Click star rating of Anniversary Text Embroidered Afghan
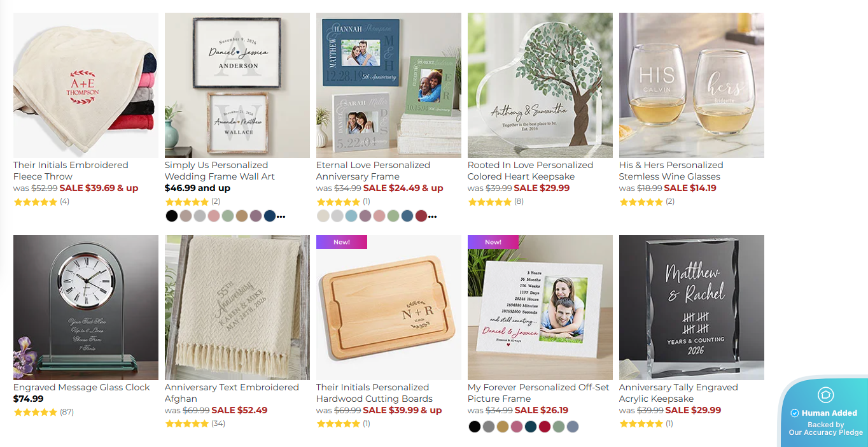This screenshot has height=447, width=868. (x=187, y=423)
